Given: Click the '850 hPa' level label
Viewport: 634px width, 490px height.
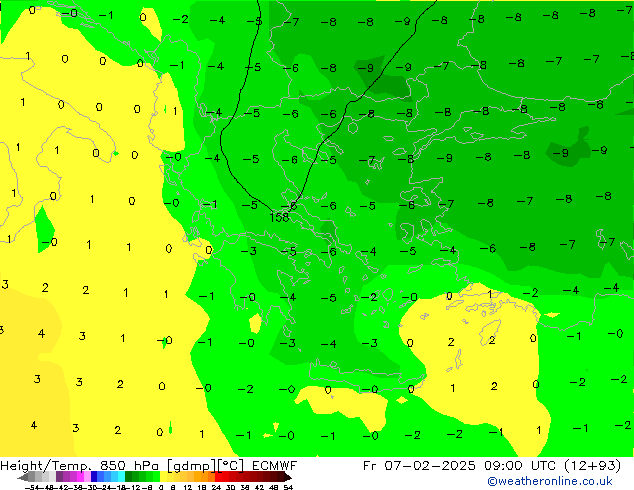Looking at the screenshot, I should pyautogui.click(x=129, y=465).
